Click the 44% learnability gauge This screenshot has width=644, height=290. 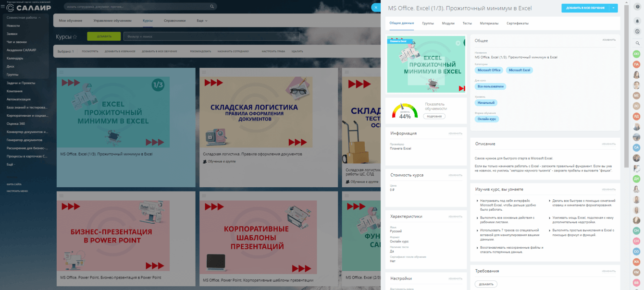coord(405,111)
